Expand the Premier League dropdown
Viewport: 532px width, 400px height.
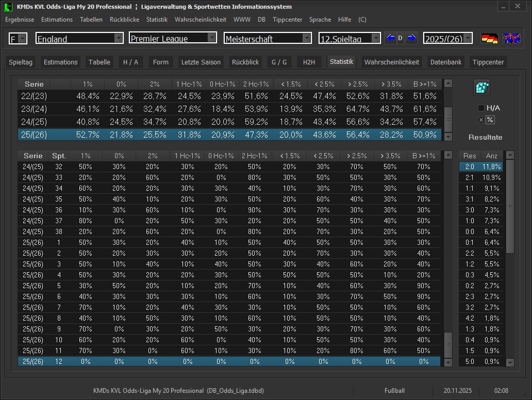pos(212,38)
